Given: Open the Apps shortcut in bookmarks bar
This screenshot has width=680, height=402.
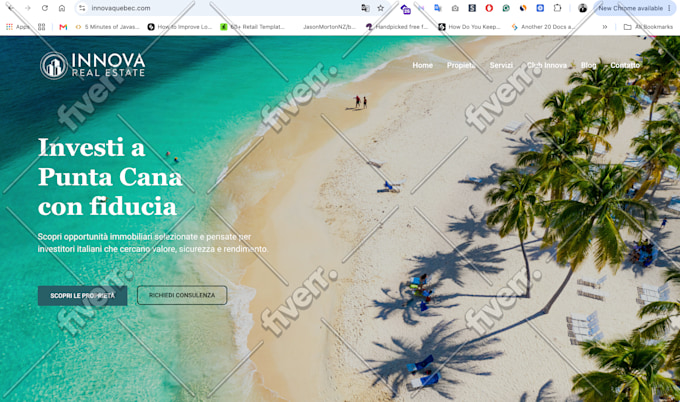Looking at the screenshot, I should click(18, 27).
